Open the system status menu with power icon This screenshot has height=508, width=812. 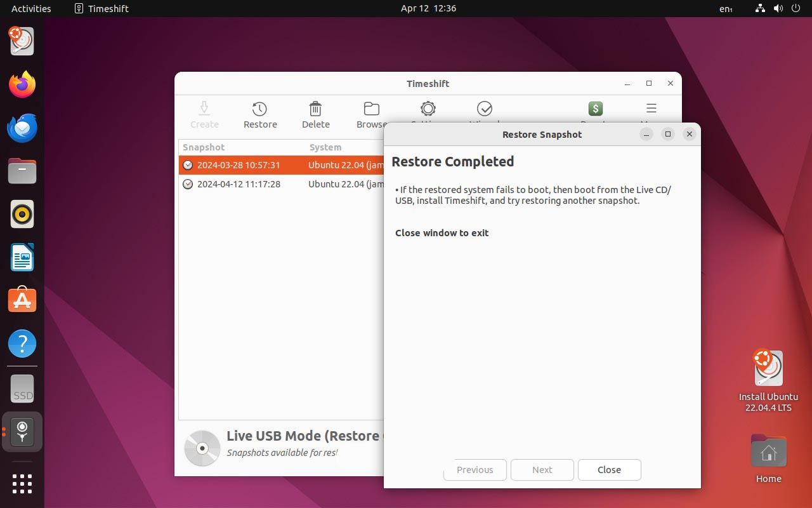[x=796, y=8]
